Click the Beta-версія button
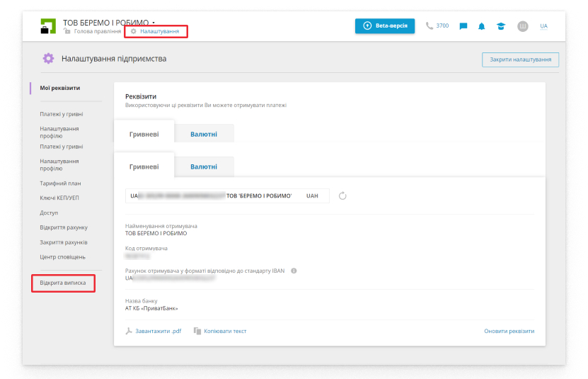Viewport: 588px width, 379px height. click(385, 26)
